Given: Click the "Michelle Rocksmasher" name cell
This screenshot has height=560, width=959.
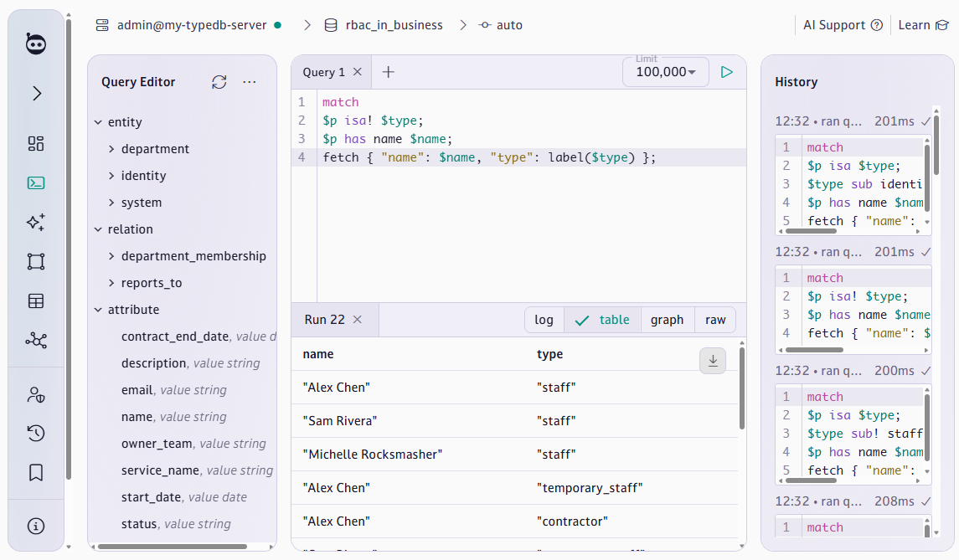Looking at the screenshot, I should [x=373, y=455].
